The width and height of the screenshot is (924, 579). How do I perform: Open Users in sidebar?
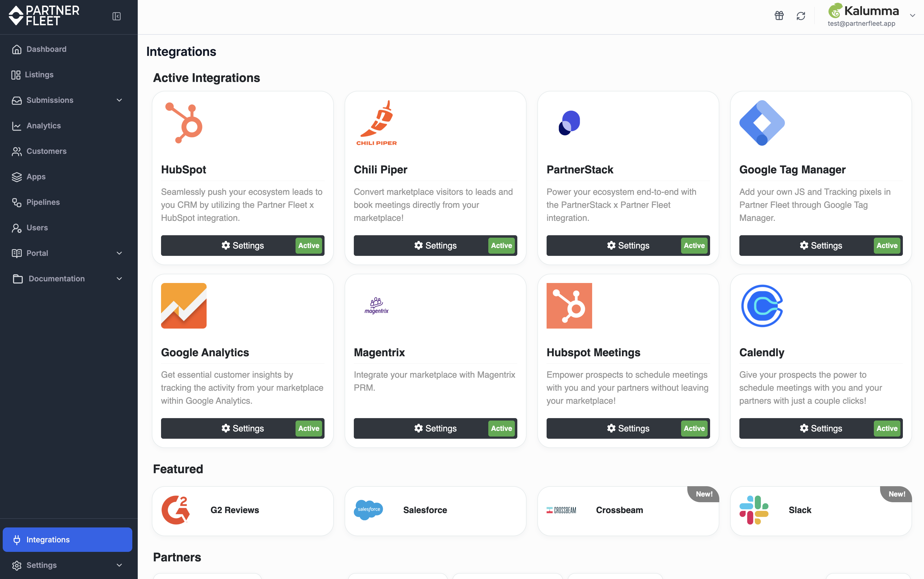coord(37,228)
